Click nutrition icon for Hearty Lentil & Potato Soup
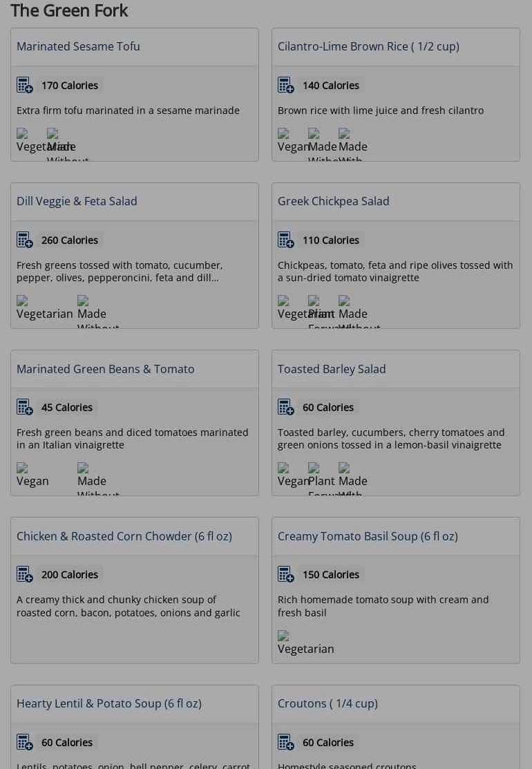Viewport: 532px width, 769px height. [x=25, y=743]
